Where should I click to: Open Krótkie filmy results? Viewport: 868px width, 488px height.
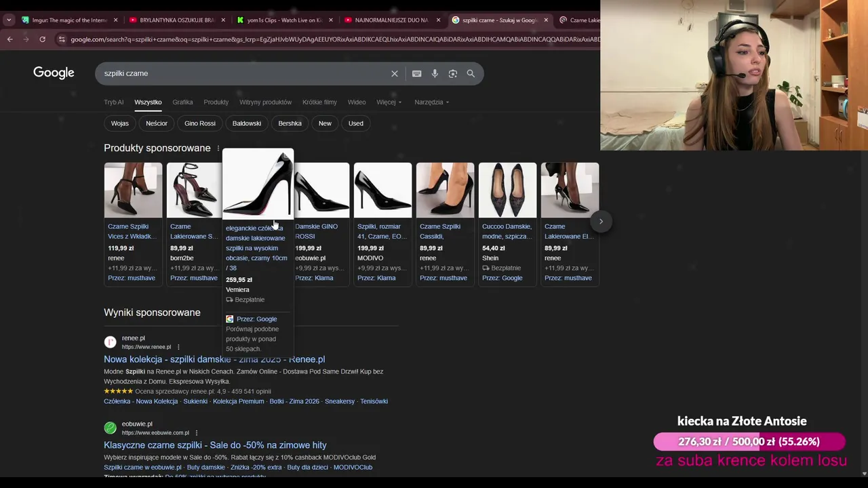(x=319, y=102)
